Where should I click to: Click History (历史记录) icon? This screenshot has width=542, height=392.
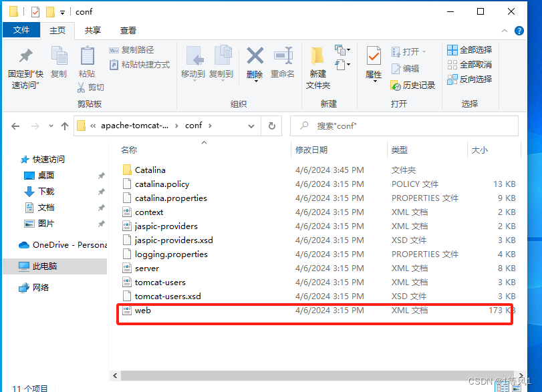pos(413,85)
